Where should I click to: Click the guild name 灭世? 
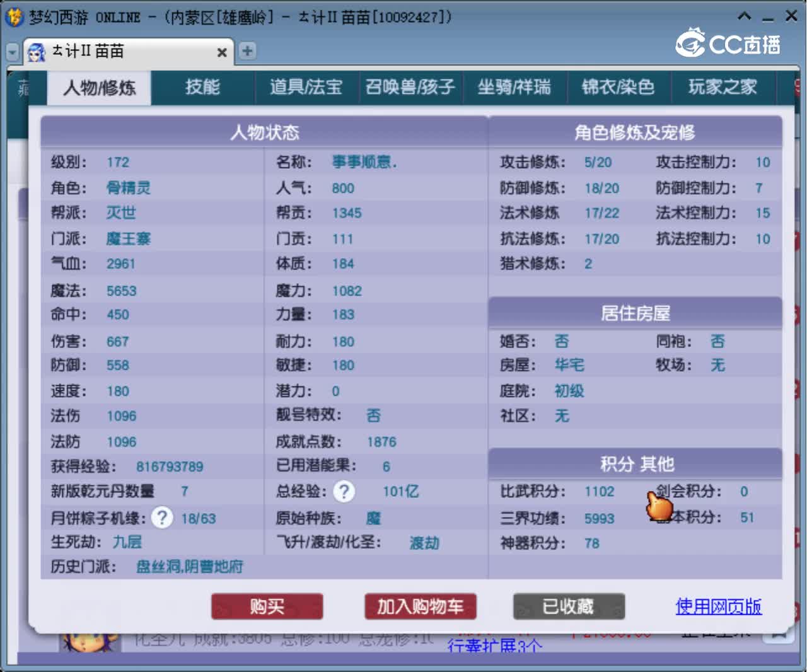point(121,212)
